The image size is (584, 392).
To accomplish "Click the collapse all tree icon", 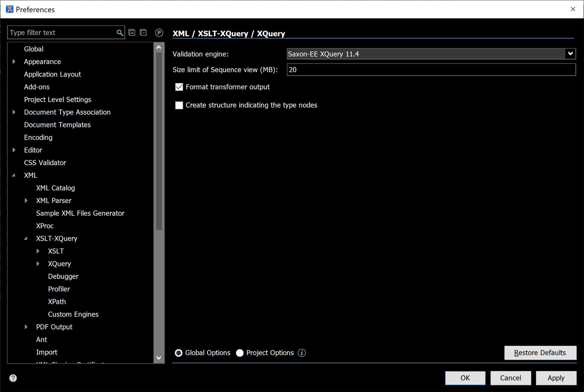I will tap(143, 33).
